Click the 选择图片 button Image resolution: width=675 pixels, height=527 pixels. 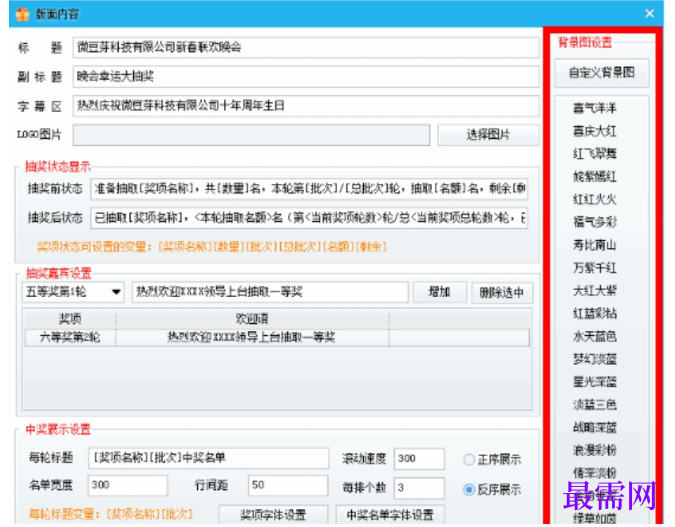point(488,135)
